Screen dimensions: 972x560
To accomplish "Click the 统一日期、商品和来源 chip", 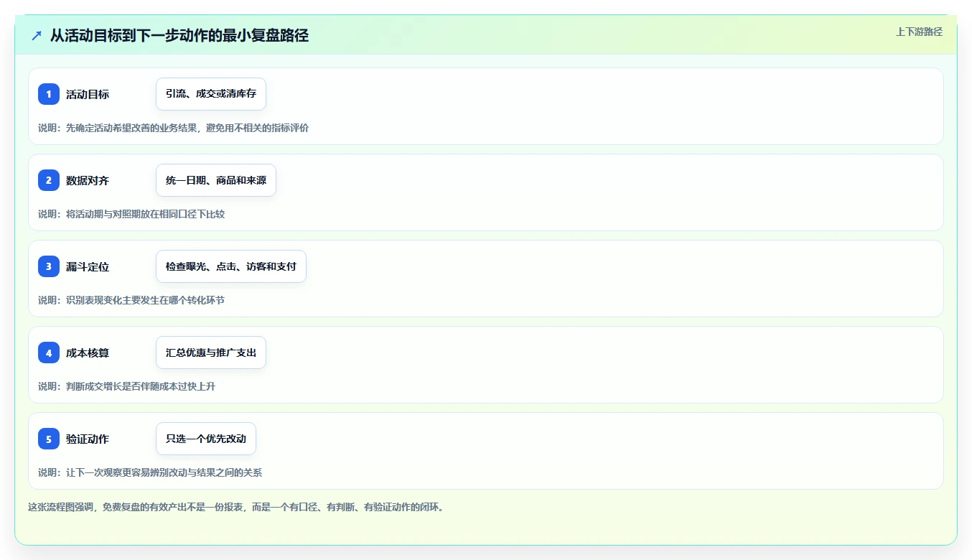I will (216, 180).
